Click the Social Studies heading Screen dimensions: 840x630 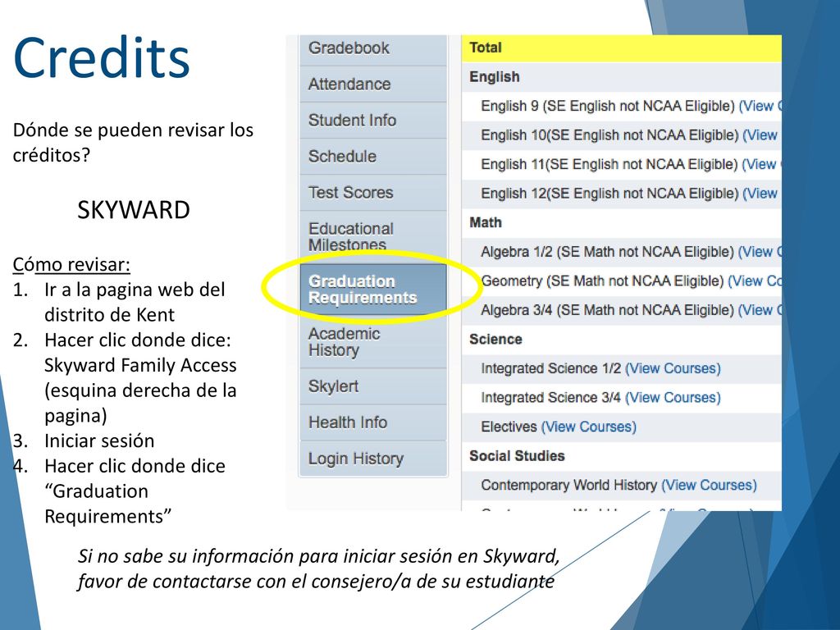[x=517, y=456]
